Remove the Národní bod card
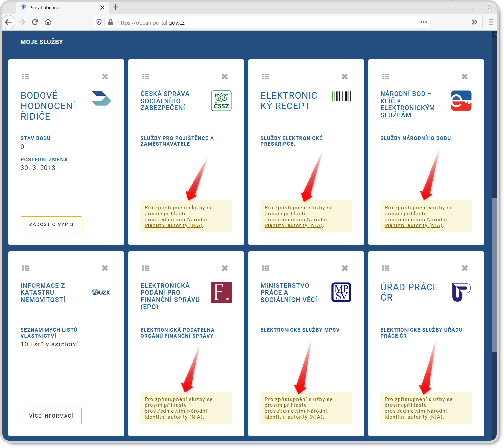Viewport: 504px width, 448px height. [x=465, y=76]
